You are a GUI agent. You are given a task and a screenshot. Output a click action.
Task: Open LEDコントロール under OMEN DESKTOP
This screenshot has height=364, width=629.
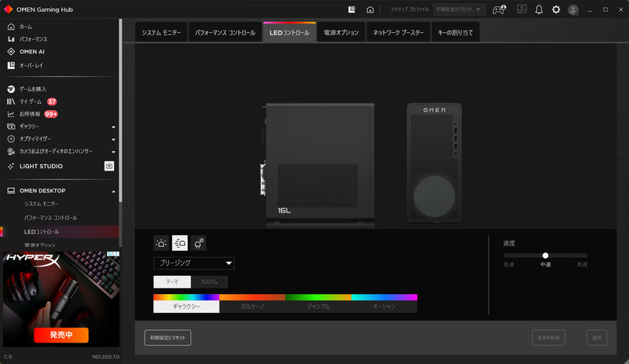pos(42,232)
